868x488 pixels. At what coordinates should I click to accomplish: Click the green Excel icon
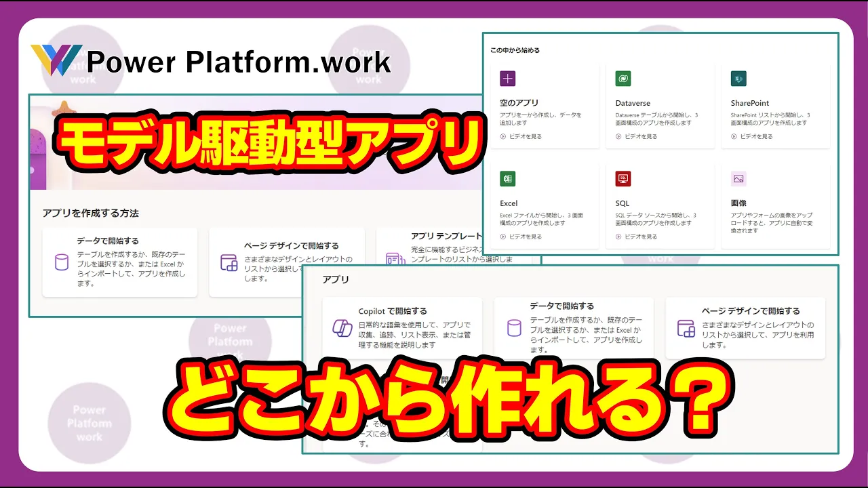(x=507, y=179)
